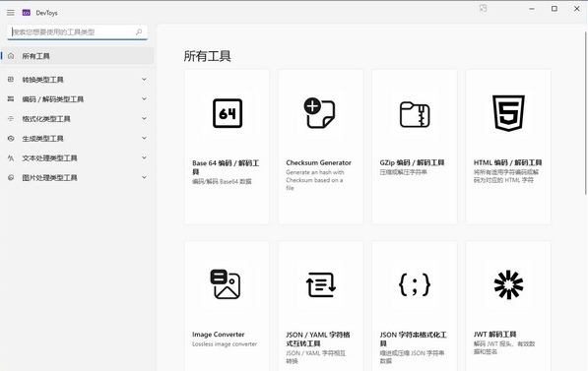
Task: Click the 所有工具 page heading
Action: [x=207, y=56]
